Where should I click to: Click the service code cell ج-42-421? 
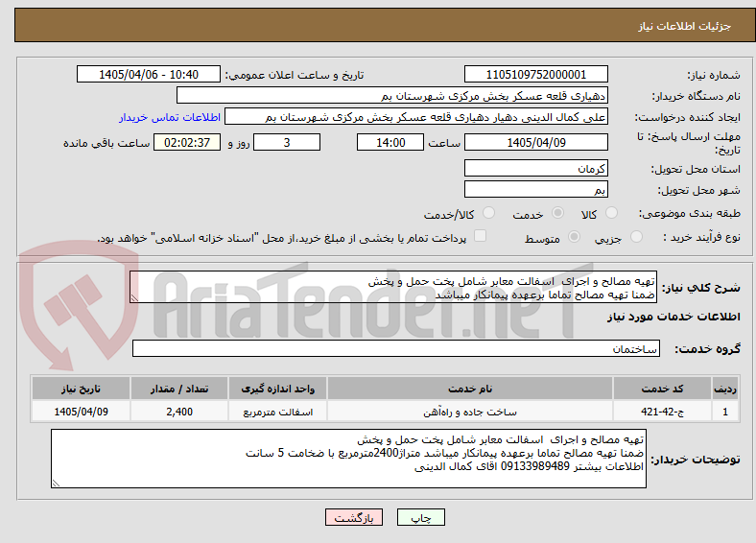663,412
